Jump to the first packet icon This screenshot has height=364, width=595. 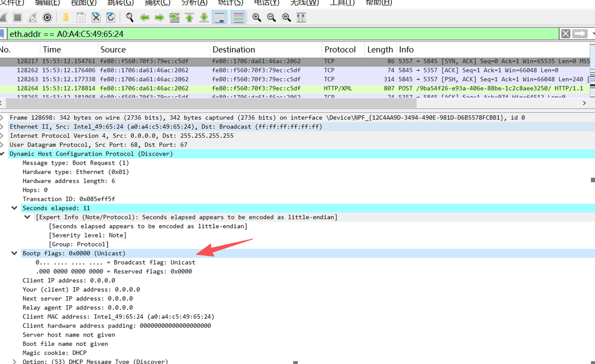pyautogui.click(x=189, y=18)
